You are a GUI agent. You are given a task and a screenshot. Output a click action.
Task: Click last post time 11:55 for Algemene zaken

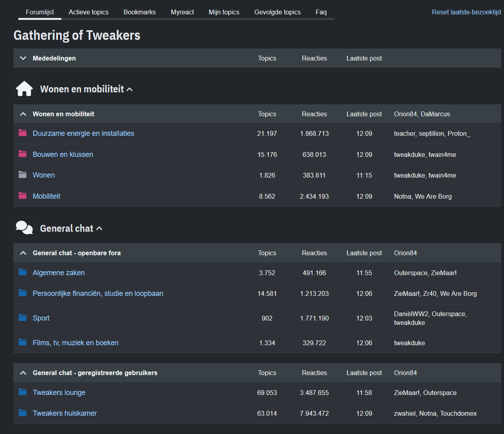pyautogui.click(x=364, y=273)
